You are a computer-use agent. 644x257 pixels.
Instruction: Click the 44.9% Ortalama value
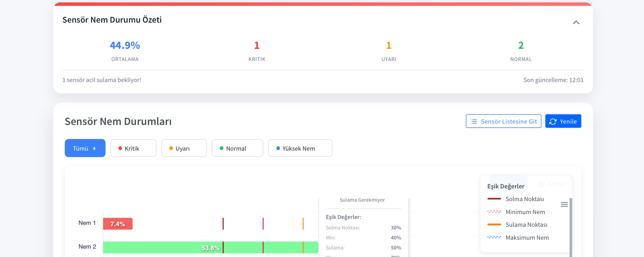(x=125, y=45)
